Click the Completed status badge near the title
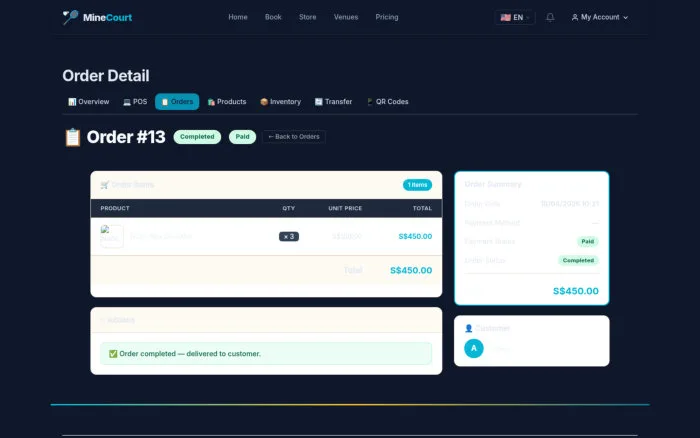 (197, 137)
